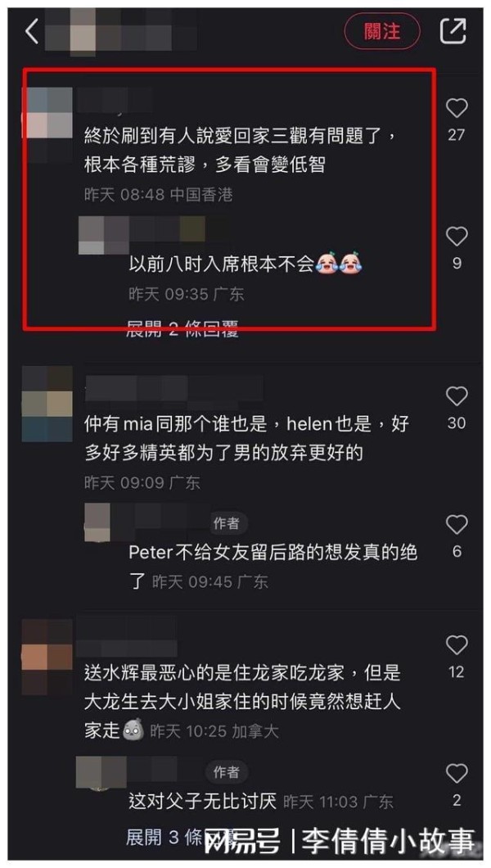Screen dimensions: 491x868
Task: Like the author's Peter reply heart
Action: [x=457, y=524]
